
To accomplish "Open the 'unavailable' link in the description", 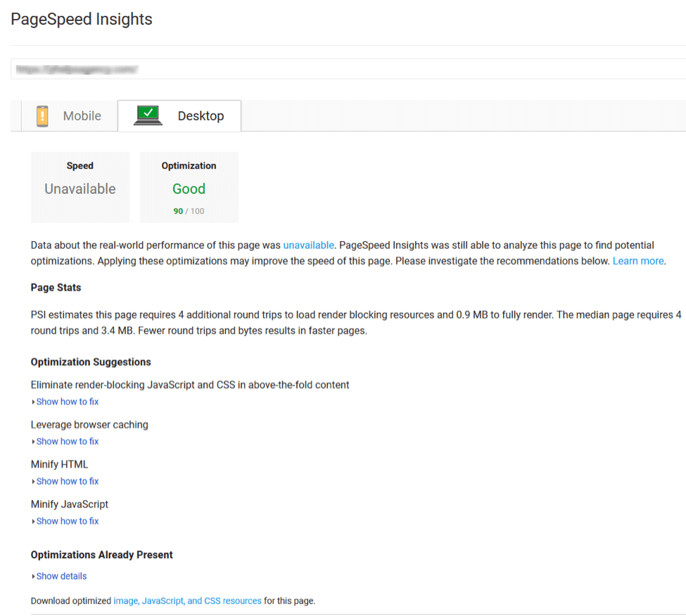I will (x=308, y=245).
